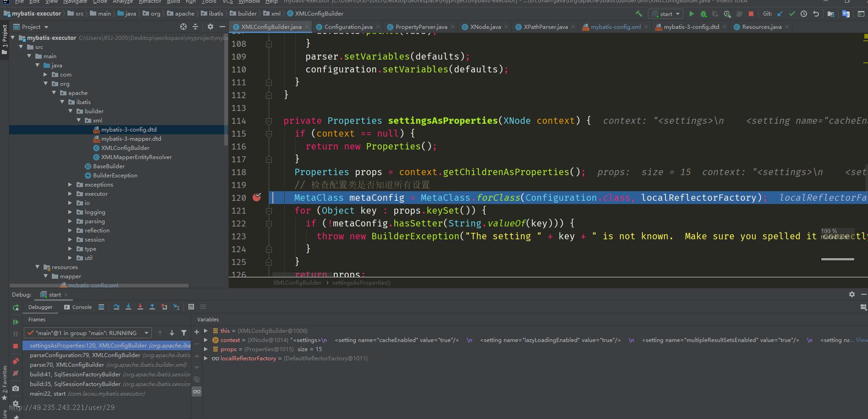Click Resume Program icon in the debug sidebar

(x=16, y=322)
